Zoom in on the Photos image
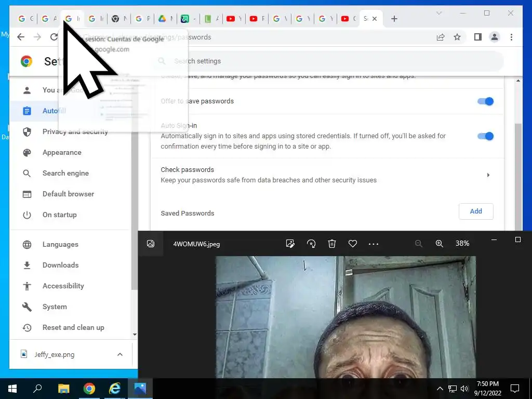532x399 pixels. 440,244
